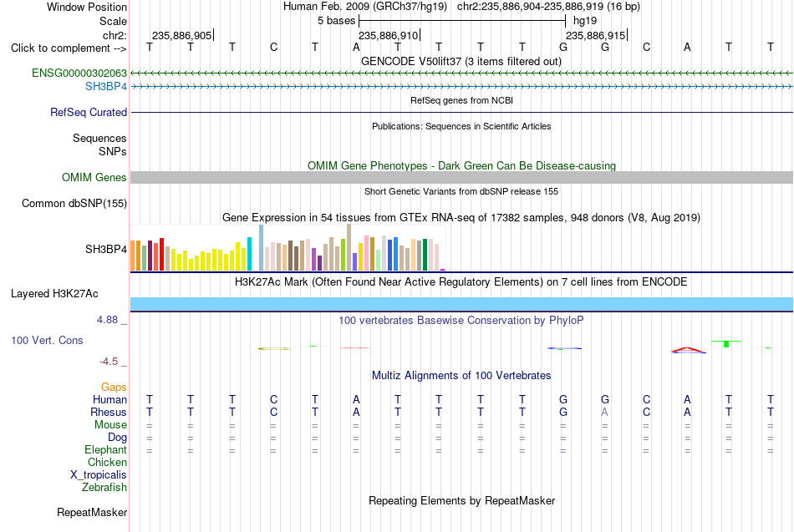Click the Window Position label

pyautogui.click(x=87, y=7)
